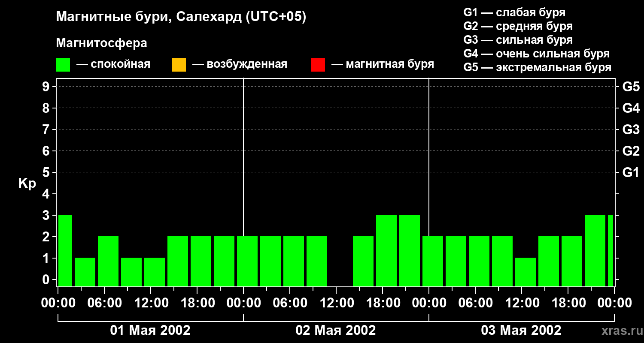Click the green 'спокойная' legend swatch

click(63, 65)
